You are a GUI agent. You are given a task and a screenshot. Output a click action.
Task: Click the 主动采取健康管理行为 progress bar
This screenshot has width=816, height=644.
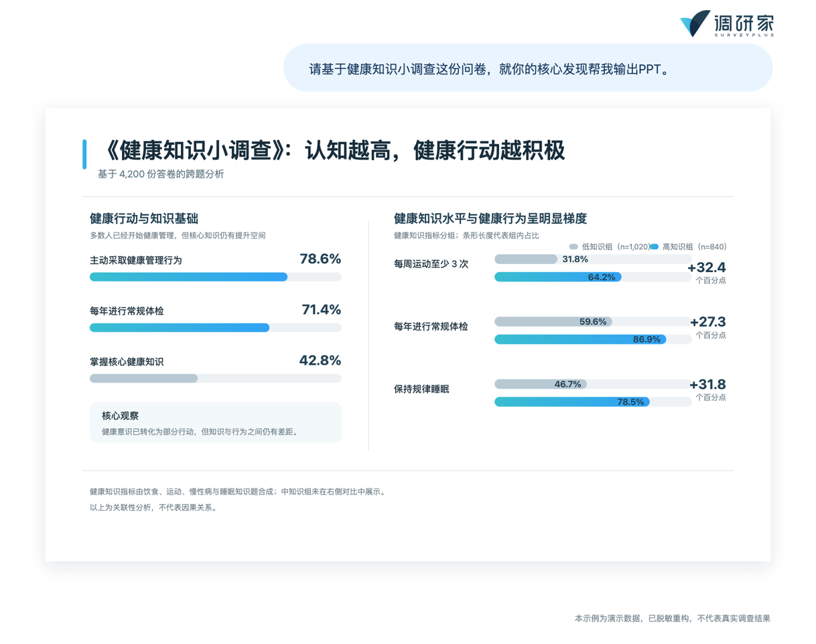(x=215, y=277)
